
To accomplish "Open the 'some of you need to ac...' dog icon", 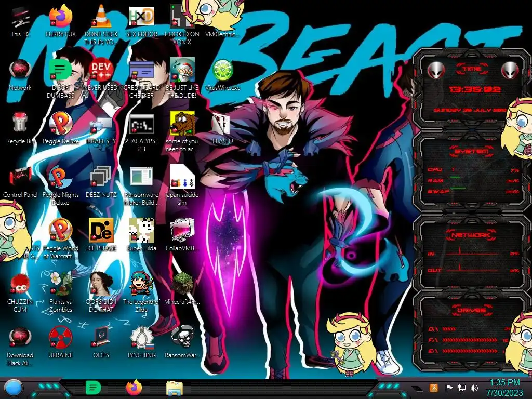I will 182,132.
